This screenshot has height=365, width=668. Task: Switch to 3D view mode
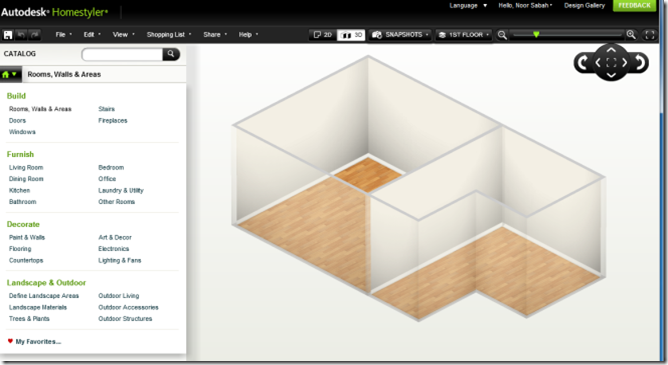pos(351,35)
